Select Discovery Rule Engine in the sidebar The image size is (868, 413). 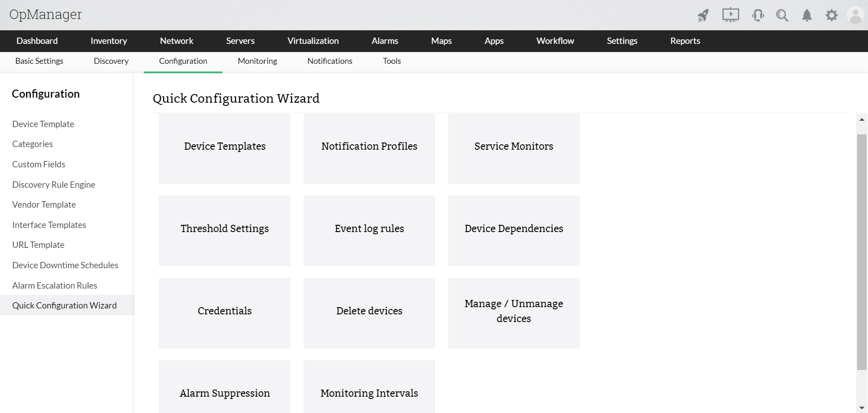tap(54, 185)
